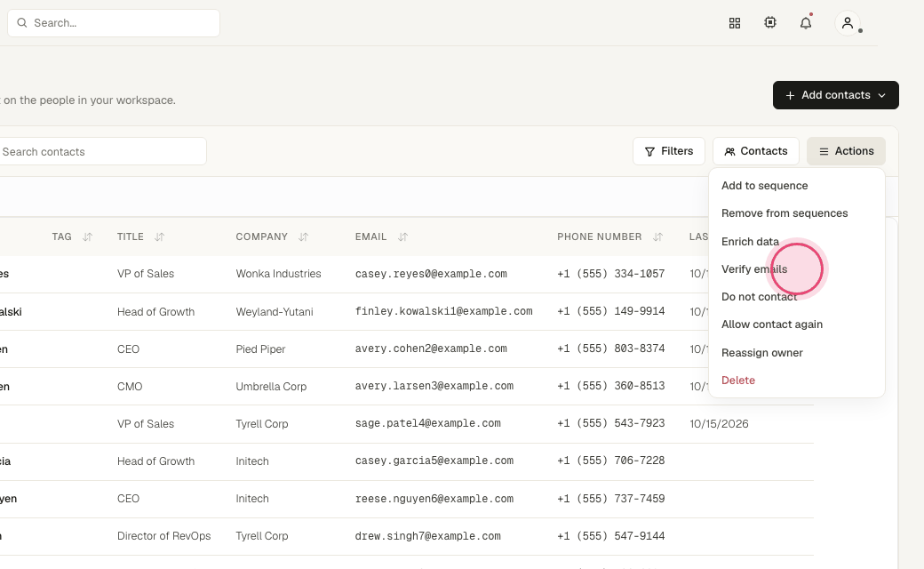The width and height of the screenshot is (924, 569).
Task: Click Umbrella Corp company cell
Action: click(271, 386)
